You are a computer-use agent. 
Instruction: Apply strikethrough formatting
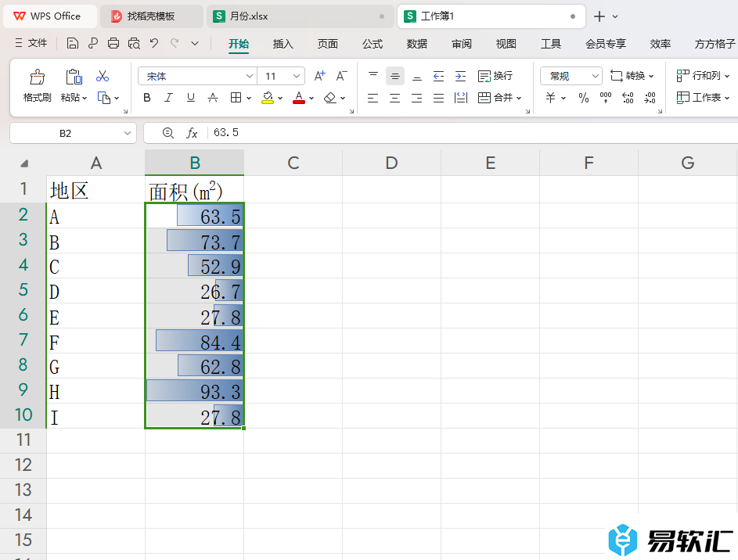pos(213,98)
